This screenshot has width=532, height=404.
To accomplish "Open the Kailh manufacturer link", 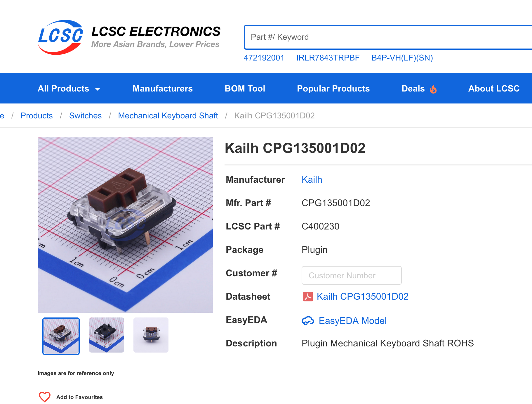I will click(x=312, y=179).
